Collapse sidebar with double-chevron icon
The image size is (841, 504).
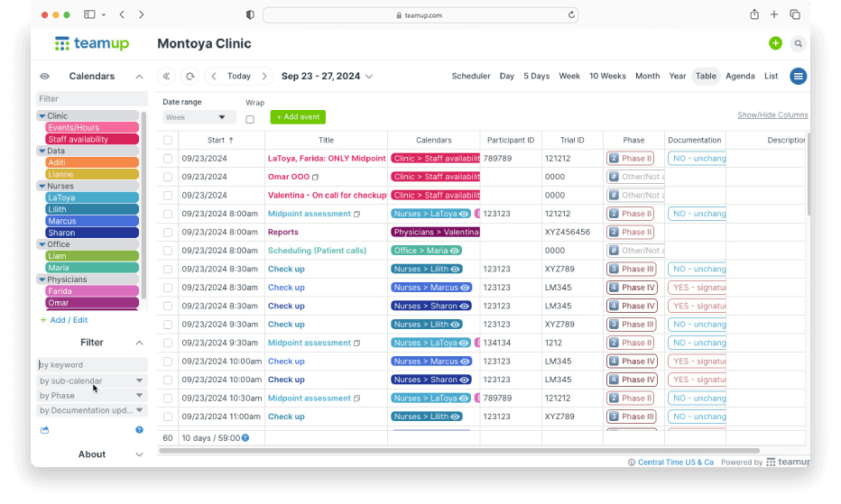pos(167,77)
